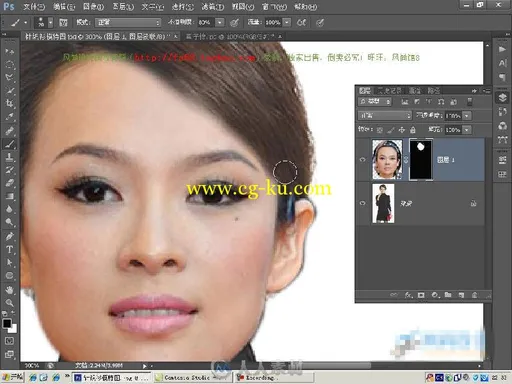Toggle the layer filter switch
Image resolution: width=512 pixels, height=384 pixels.
[x=470, y=102]
